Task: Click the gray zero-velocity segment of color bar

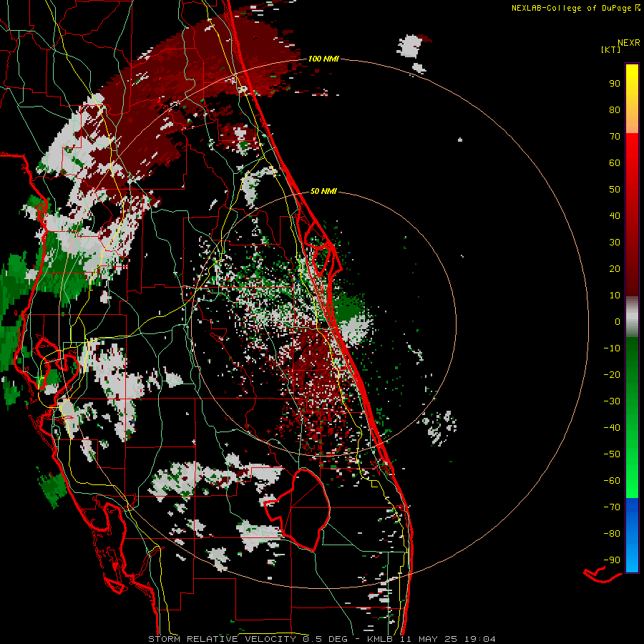Action: (632, 317)
